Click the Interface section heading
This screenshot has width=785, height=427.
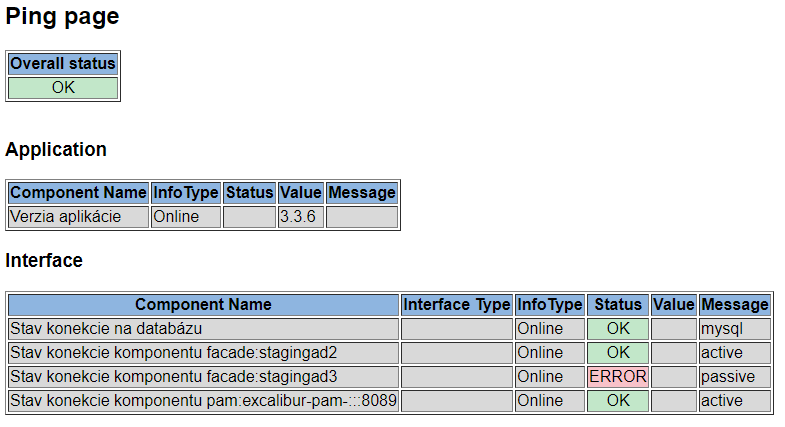click(x=44, y=261)
